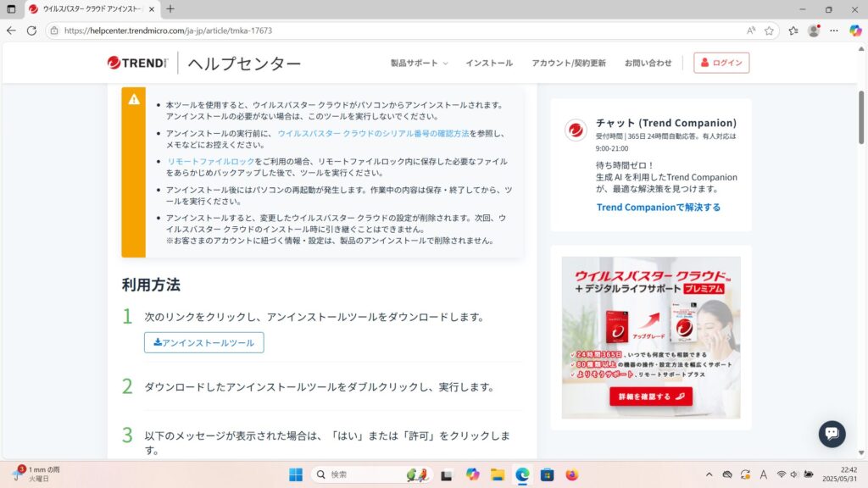The height and width of the screenshot is (488, 868).
Task: Open the weather widget showing 1 mm の雨
Action: coord(36,474)
